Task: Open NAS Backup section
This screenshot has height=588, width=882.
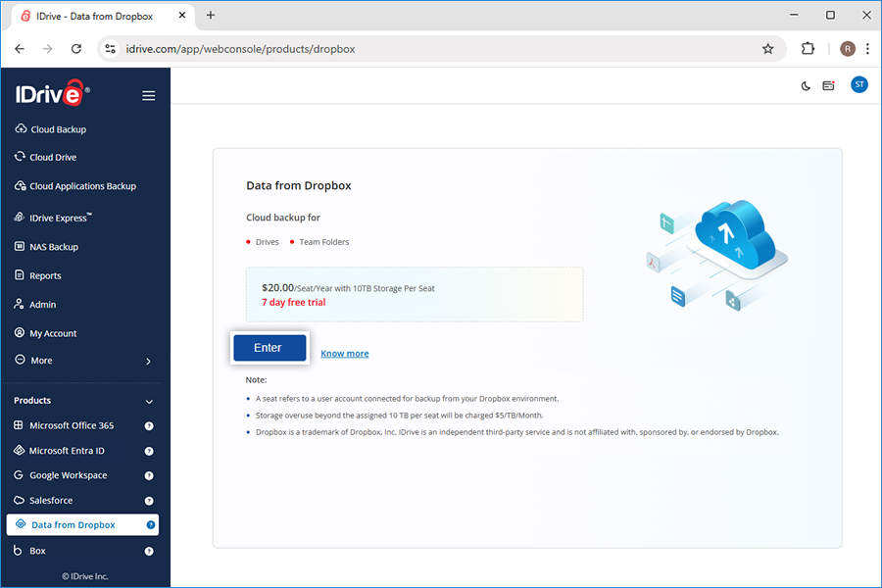Action: 46,247
